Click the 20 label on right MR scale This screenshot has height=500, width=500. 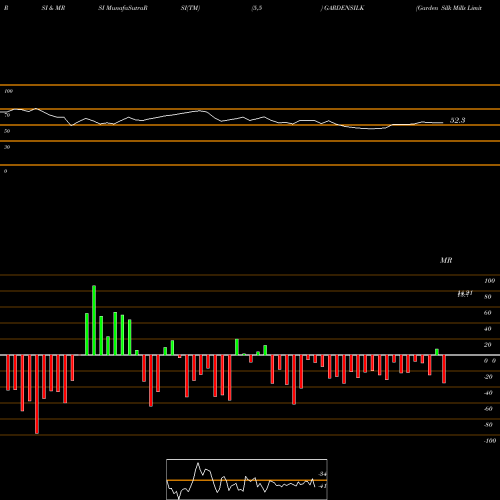(x=488, y=345)
